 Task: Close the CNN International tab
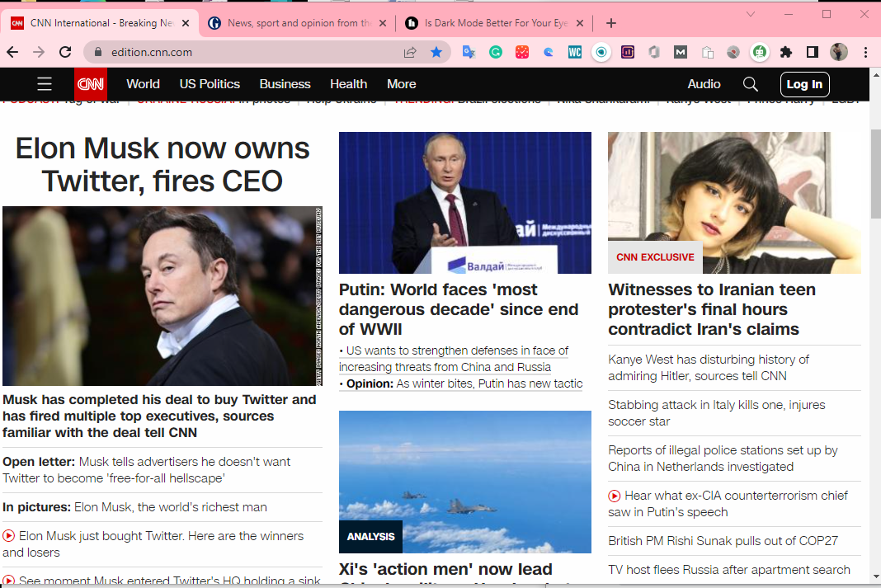186,23
